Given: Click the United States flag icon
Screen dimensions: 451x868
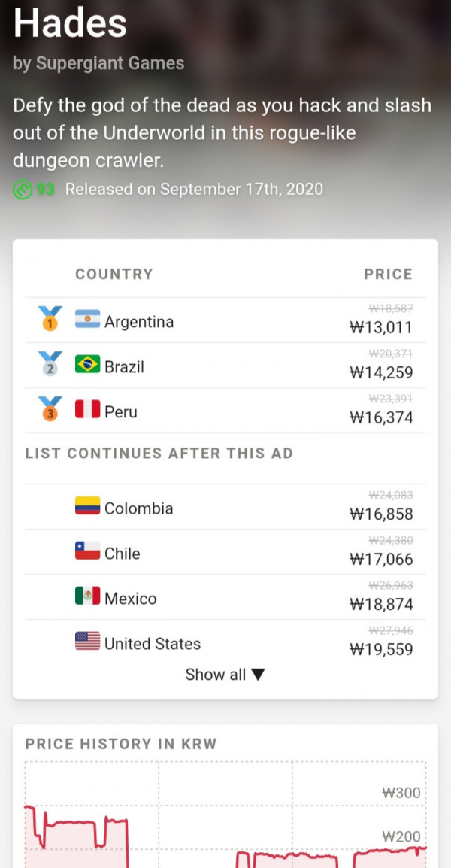Looking at the screenshot, I should coord(87,641).
